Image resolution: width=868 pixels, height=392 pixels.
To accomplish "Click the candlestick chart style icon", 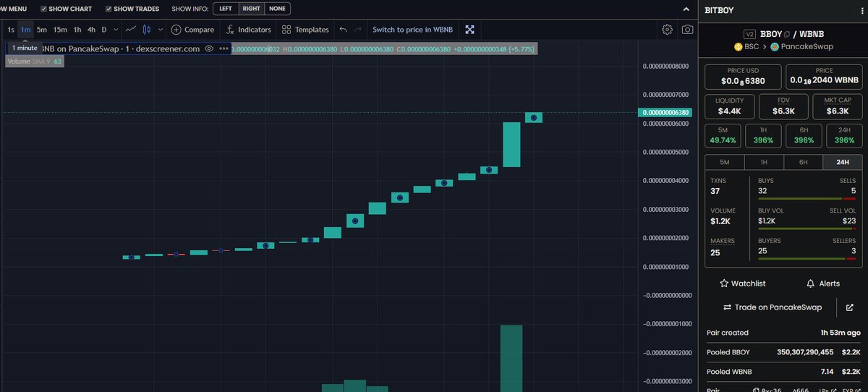I will [147, 30].
